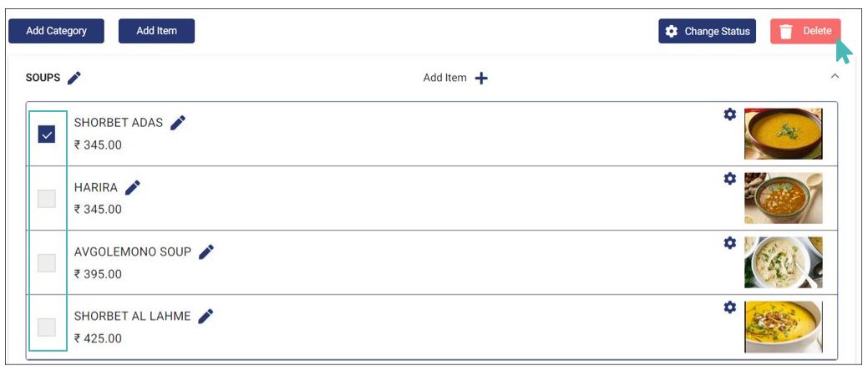Image resolution: width=868 pixels, height=371 pixels.
Task: Click the Add Category button
Action: point(57,31)
